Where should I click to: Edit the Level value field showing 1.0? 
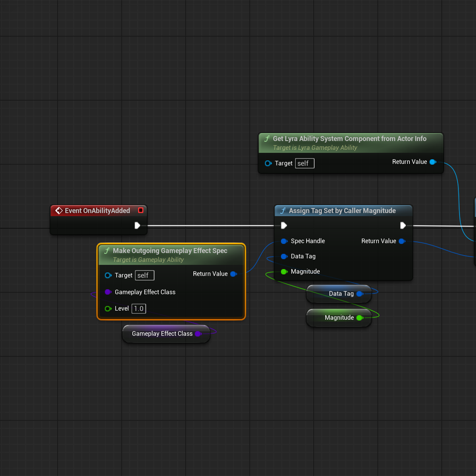[x=139, y=308]
